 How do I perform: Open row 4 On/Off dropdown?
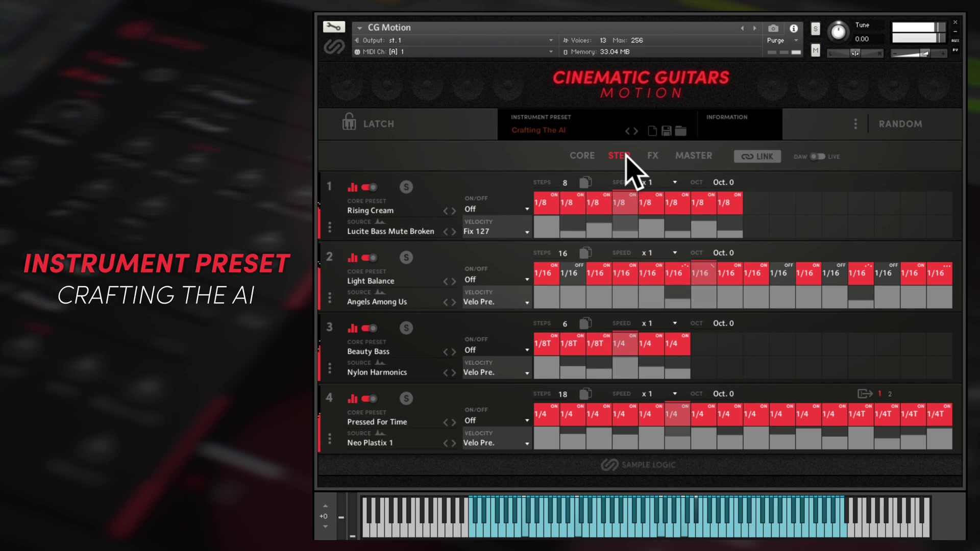click(497, 420)
